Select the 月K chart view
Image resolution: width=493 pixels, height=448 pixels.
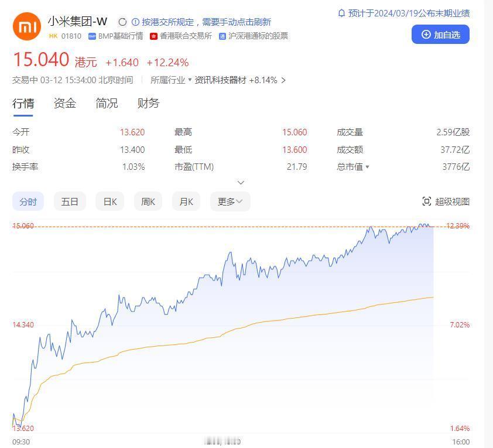point(186,201)
